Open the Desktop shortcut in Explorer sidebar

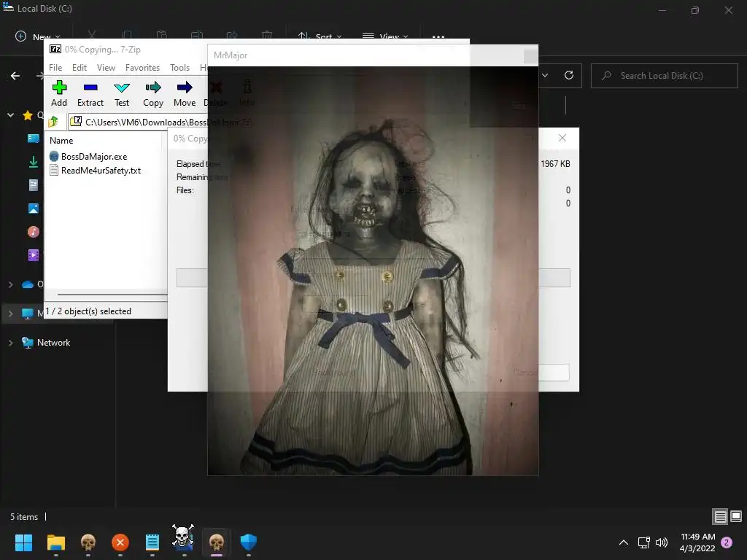coord(34,138)
